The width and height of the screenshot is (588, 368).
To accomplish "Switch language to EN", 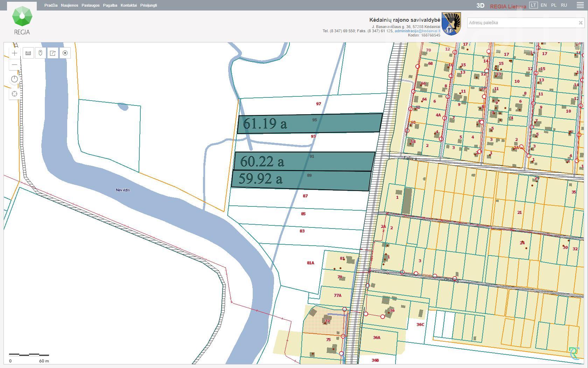I will pyautogui.click(x=544, y=5).
